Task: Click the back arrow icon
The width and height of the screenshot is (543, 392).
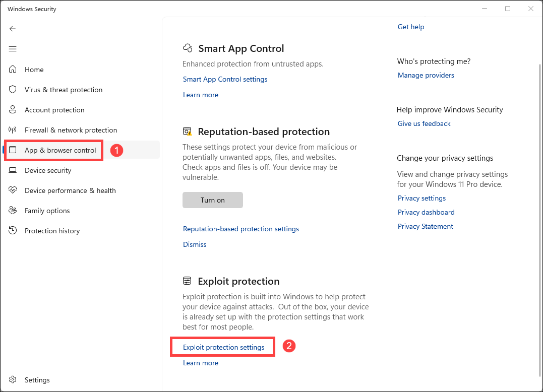Action: [x=13, y=29]
